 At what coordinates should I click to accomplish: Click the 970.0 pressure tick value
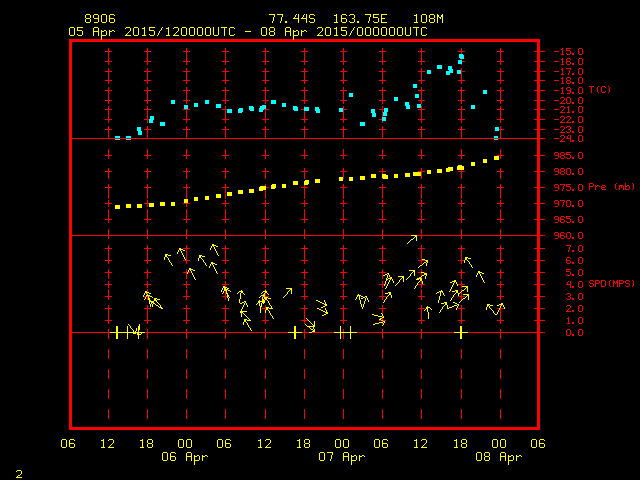(569, 203)
